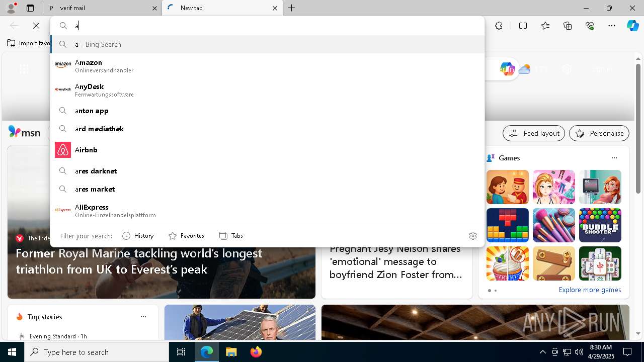644x362 pixels.
Task: Open the makeup brushes game thumbnail
Action: (x=554, y=225)
